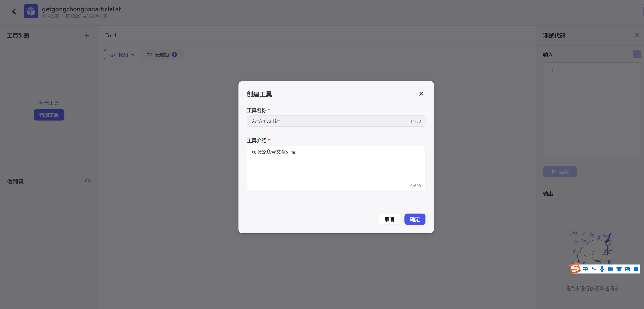Click Sogou voice input microphone icon
Viewport: 644px width, 309px height.
[602, 269]
